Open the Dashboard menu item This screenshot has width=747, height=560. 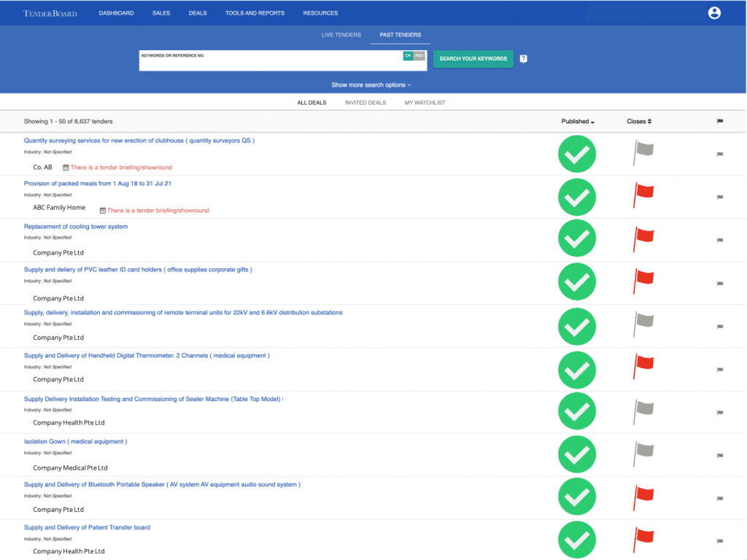tap(116, 12)
